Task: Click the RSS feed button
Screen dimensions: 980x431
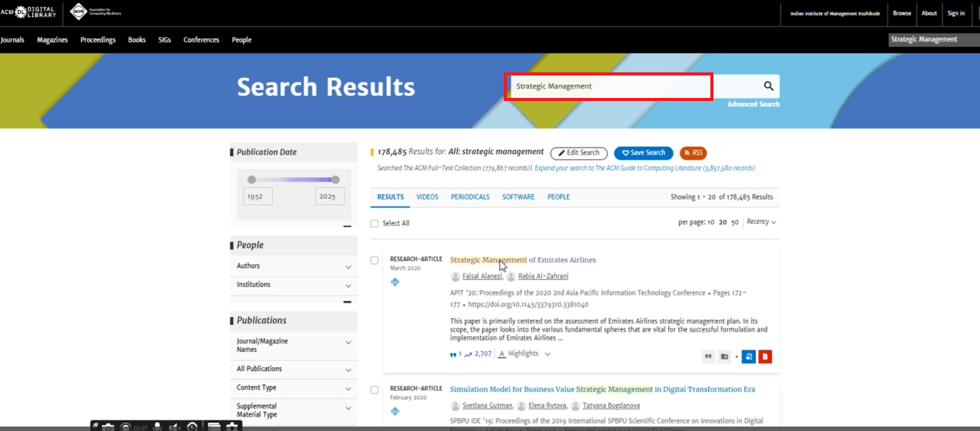Action: coord(693,153)
